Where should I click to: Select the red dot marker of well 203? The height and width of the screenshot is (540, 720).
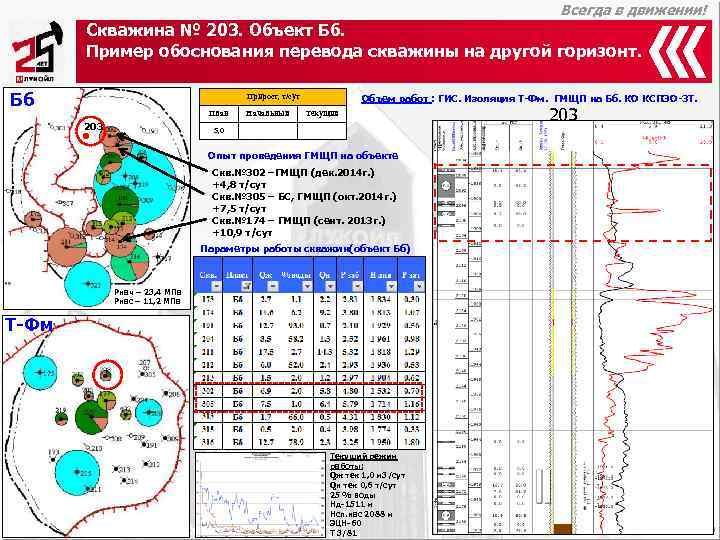pos(86,136)
